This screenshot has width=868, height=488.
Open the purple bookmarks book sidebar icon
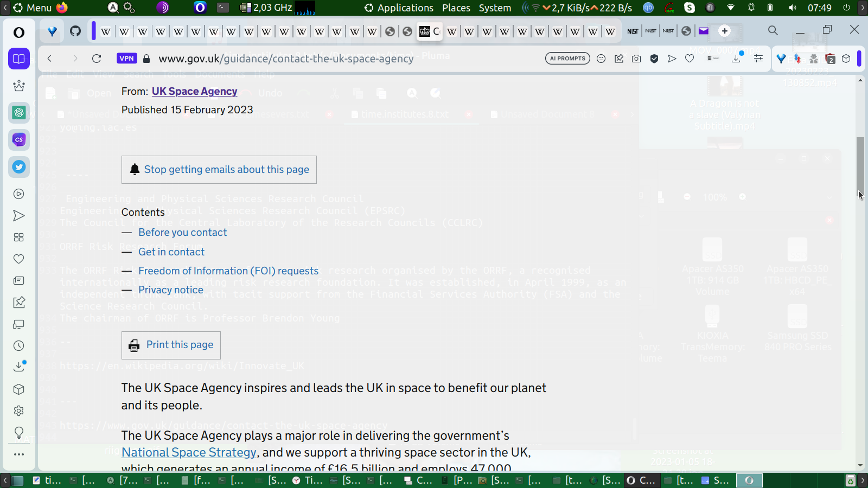click(x=19, y=59)
